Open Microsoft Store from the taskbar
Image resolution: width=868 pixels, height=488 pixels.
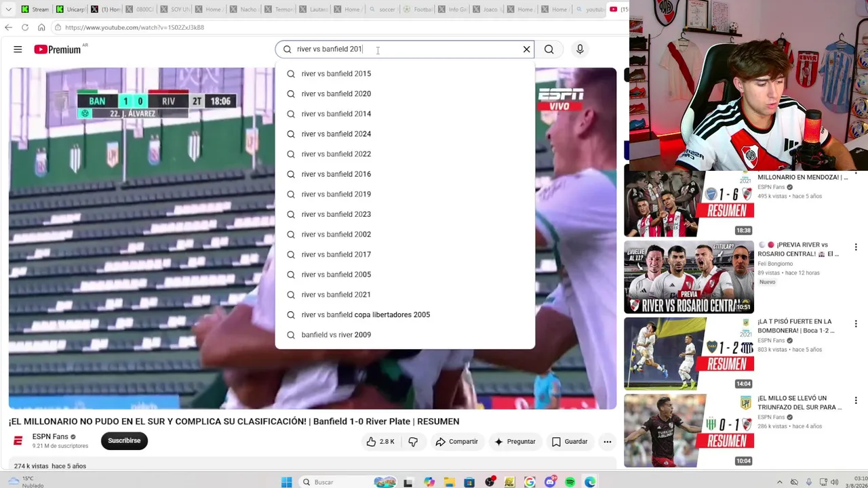coord(469,482)
